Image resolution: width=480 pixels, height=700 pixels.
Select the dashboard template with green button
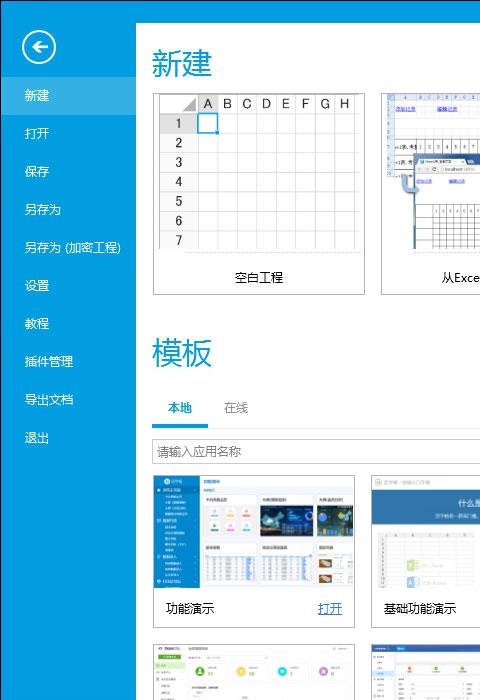coord(254,672)
